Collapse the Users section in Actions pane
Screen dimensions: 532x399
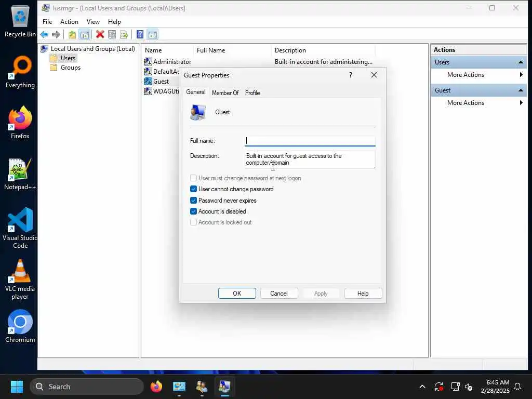pos(521,62)
